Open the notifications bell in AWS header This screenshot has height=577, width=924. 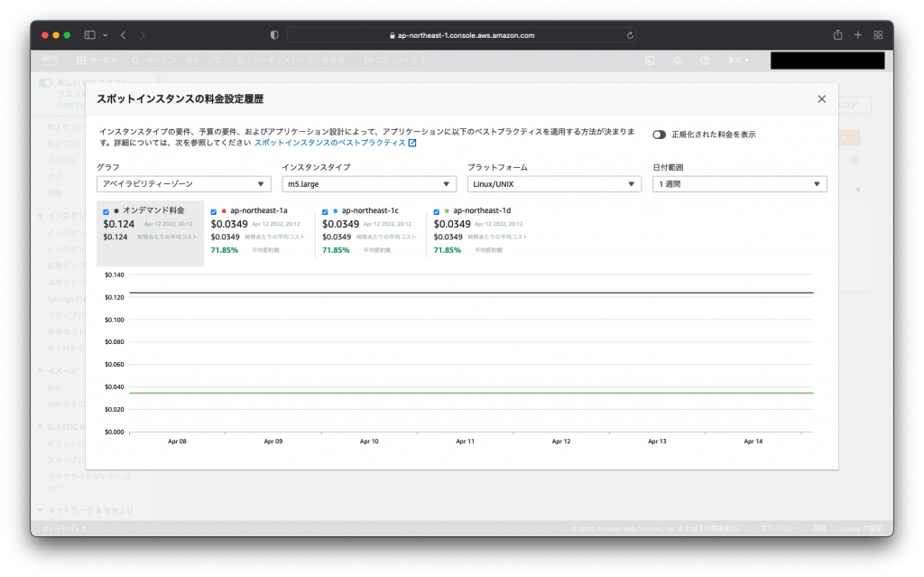click(677, 60)
